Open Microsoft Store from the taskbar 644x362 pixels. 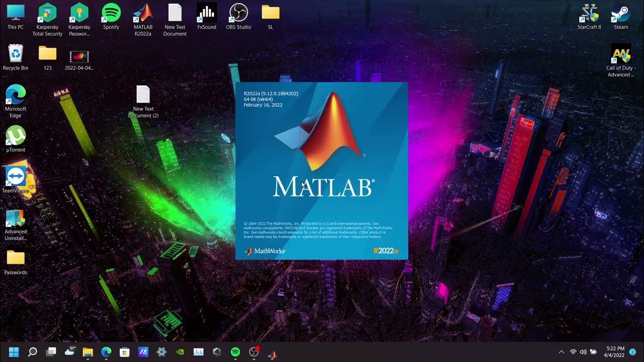pyautogui.click(x=124, y=352)
